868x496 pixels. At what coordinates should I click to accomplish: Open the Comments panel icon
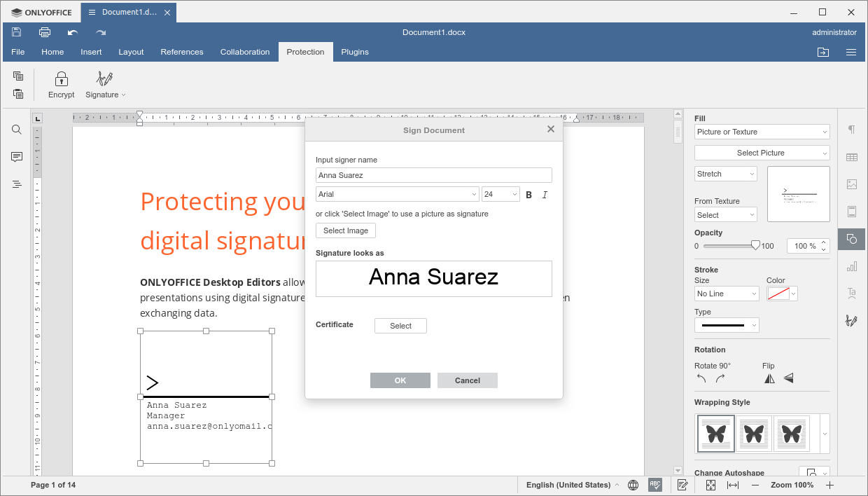point(16,157)
